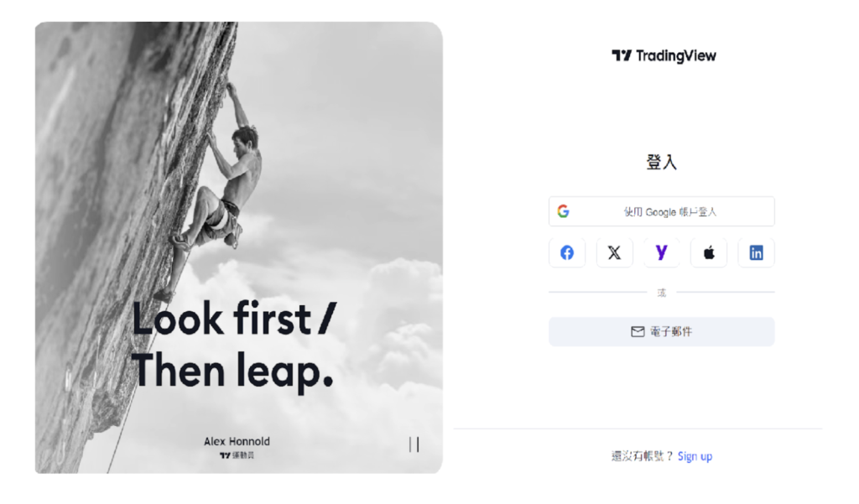Click the 或 divider label
The height and width of the screenshot is (504, 859).
662,293
